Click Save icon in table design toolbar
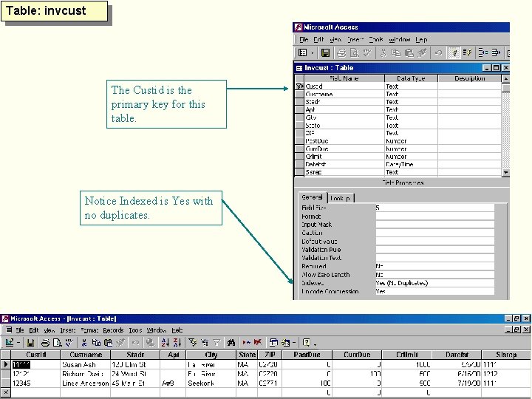Viewport: 532px width, 399px height. [x=325, y=52]
